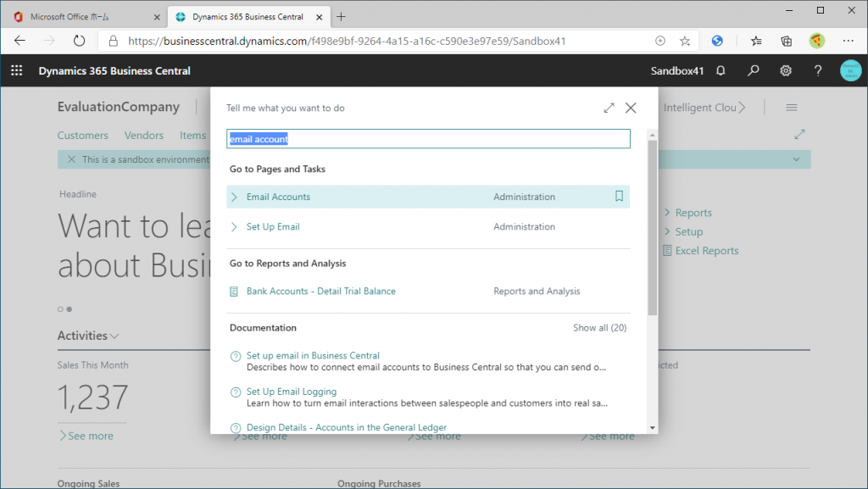The width and height of the screenshot is (868, 489).
Task: Open the notifications bell icon
Action: pos(721,71)
